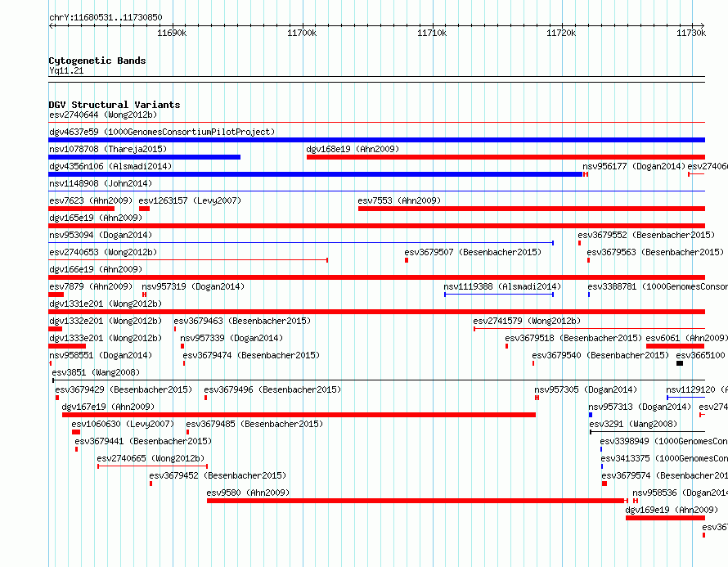Open esv3291 (Wang2008) variant
Image resolution: width=728 pixels, height=567 pixels.
coord(633,424)
